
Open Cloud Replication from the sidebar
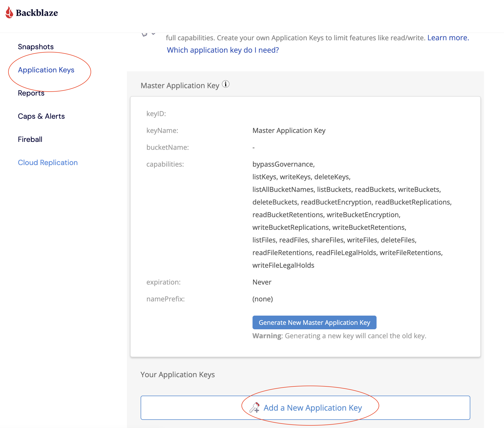[x=48, y=163]
